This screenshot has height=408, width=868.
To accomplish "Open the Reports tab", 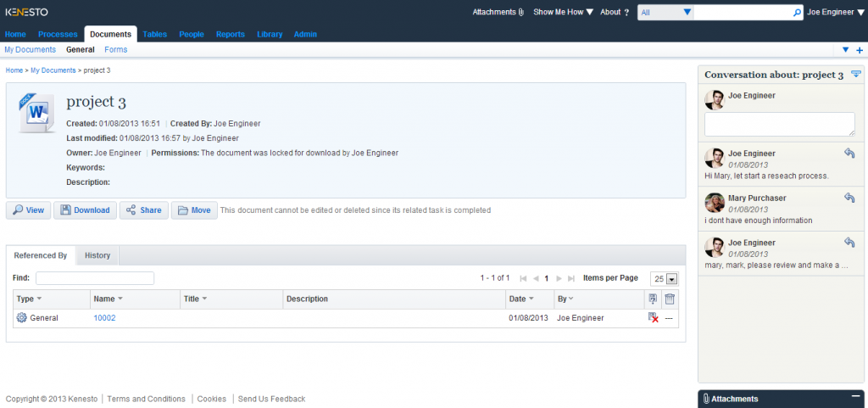I will (x=231, y=34).
